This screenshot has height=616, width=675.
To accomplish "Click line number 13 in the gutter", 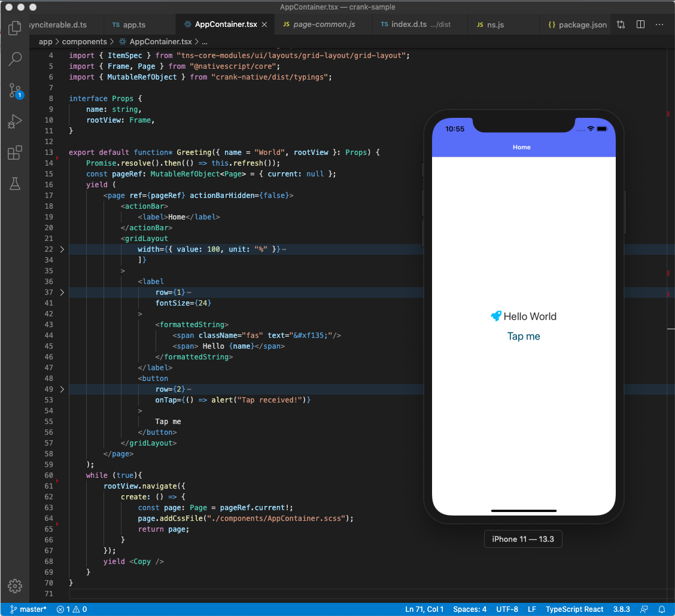I will tap(48, 153).
